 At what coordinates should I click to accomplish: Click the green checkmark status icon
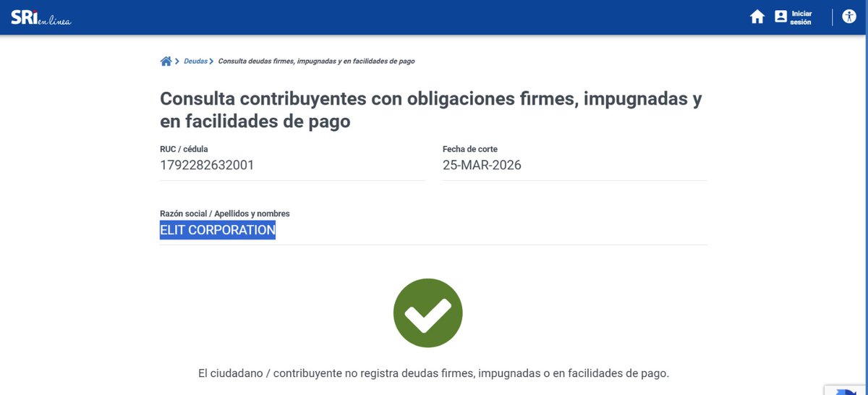[427, 313]
